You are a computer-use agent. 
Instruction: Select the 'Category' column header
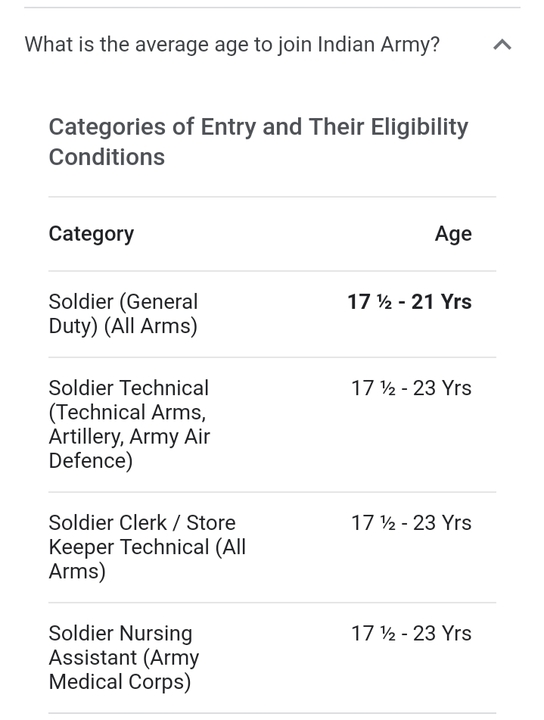tap(91, 234)
